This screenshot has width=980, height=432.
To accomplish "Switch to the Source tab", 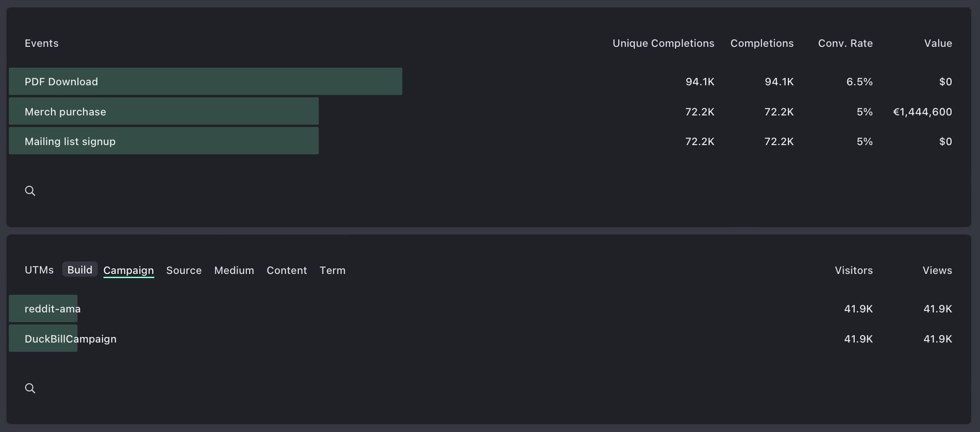I will tap(184, 270).
